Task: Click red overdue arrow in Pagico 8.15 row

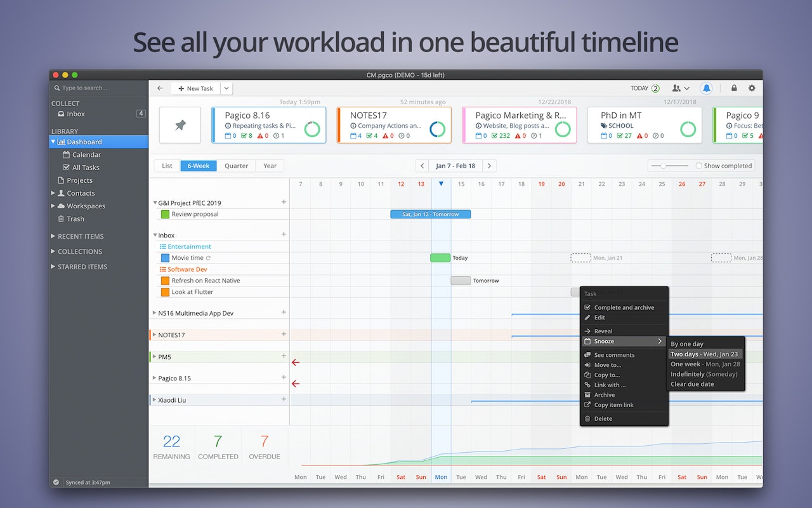Action: coord(296,384)
